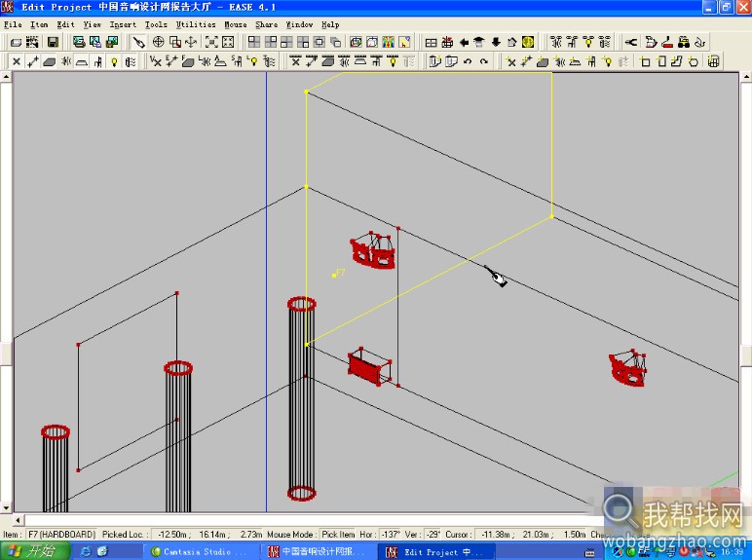Click the zoom extents corners icon
Screen dimensions: 752x560
pyautogui.click(x=211, y=42)
